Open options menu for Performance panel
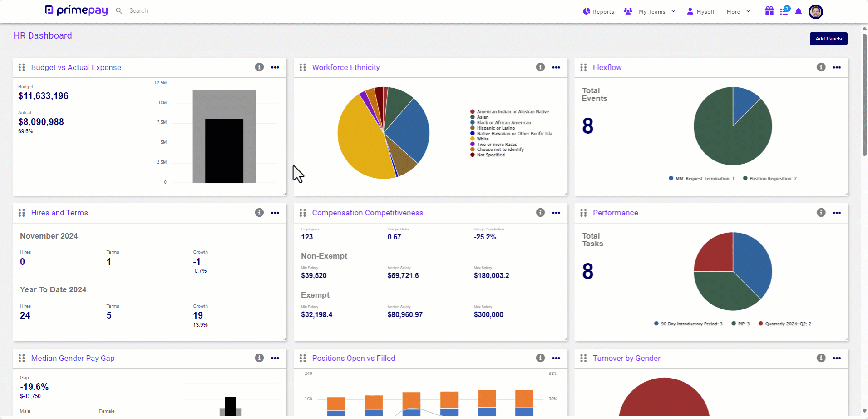Viewport: 868px width, 419px height. [837, 213]
